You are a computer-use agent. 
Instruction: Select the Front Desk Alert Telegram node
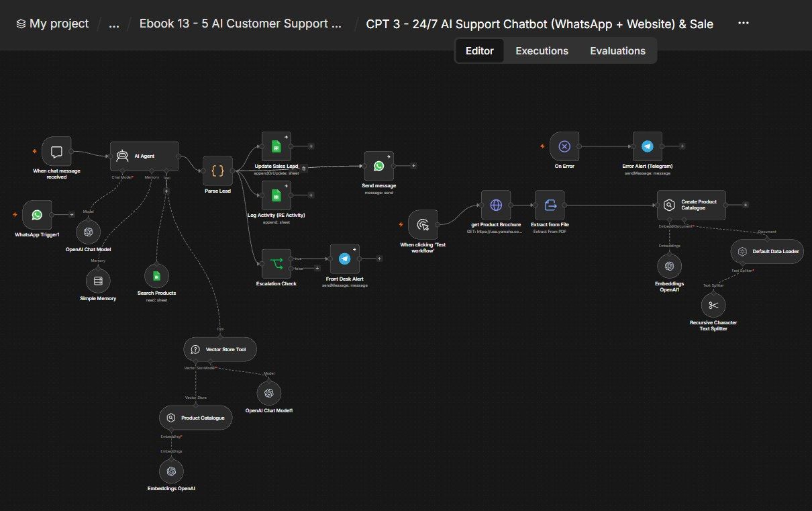point(344,259)
